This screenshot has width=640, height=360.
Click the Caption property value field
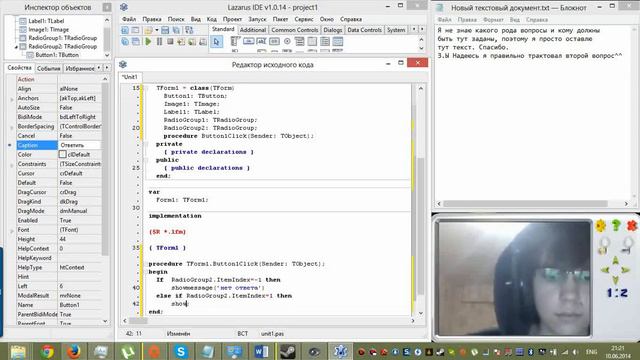pyautogui.click(x=80, y=145)
